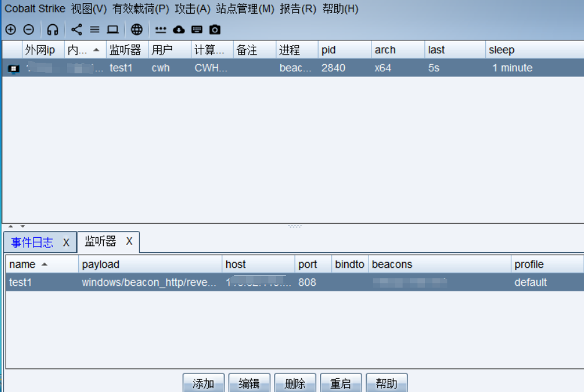Switch to session table view via the lines icon
The height and width of the screenshot is (392, 584).
(94, 29)
